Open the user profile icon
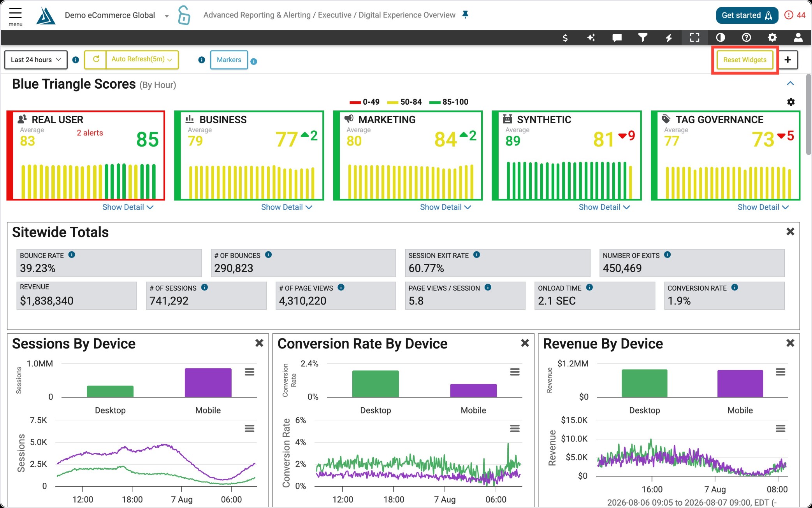812x508 pixels. pos(798,37)
